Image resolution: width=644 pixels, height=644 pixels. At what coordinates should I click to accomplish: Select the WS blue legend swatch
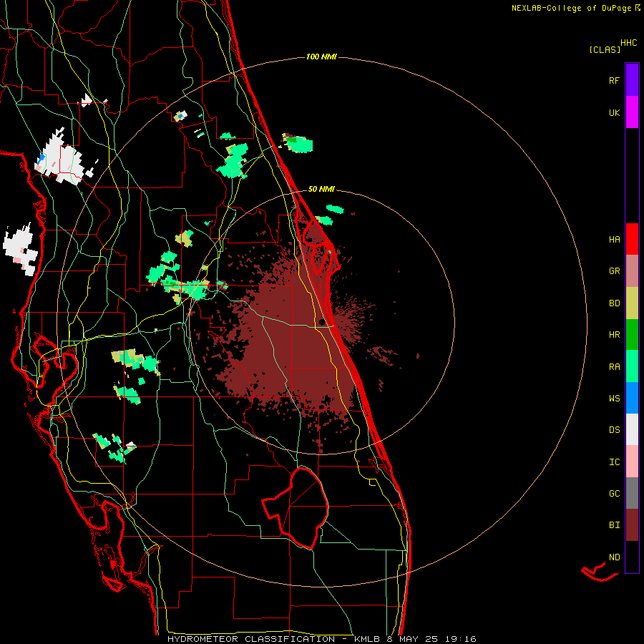tap(632, 398)
